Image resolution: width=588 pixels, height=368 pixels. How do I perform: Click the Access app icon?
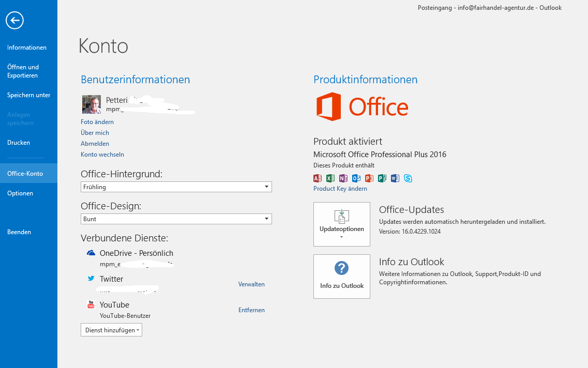click(x=317, y=178)
